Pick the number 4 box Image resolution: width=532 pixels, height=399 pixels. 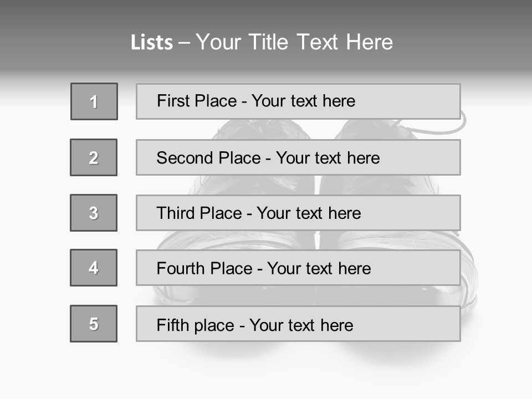coord(94,268)
